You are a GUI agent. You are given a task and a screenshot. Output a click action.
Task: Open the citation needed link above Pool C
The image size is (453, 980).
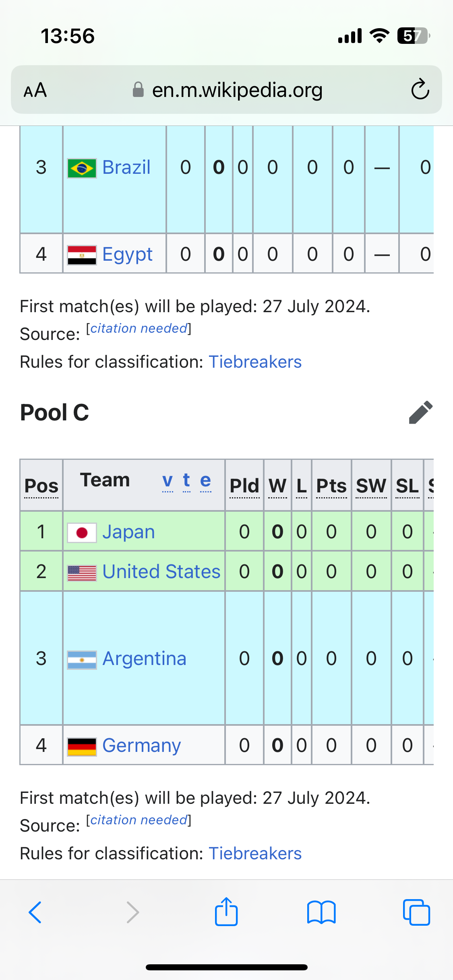pyautogui.click(x=139, y=328)
